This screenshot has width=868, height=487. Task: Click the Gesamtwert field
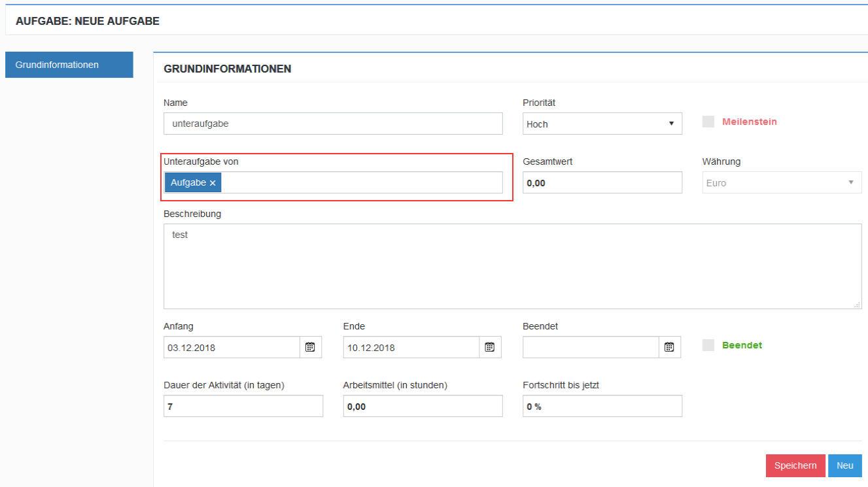(602, 182)
